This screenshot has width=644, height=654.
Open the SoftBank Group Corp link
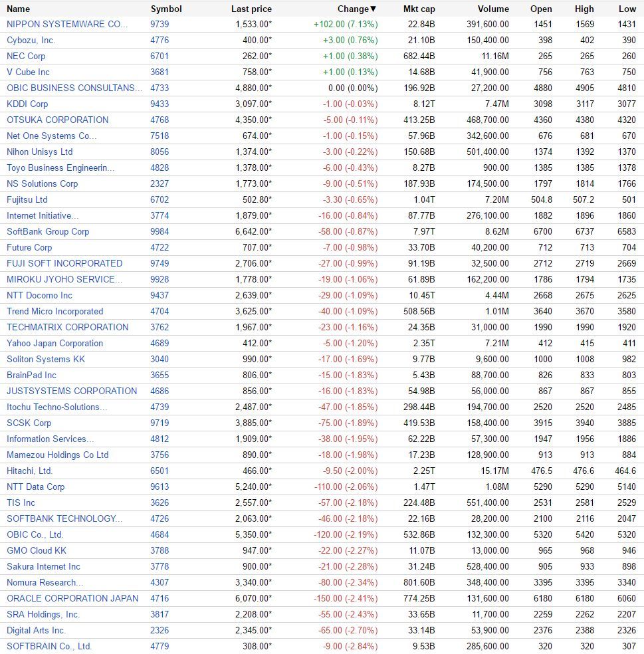click(x=48, y=231)
